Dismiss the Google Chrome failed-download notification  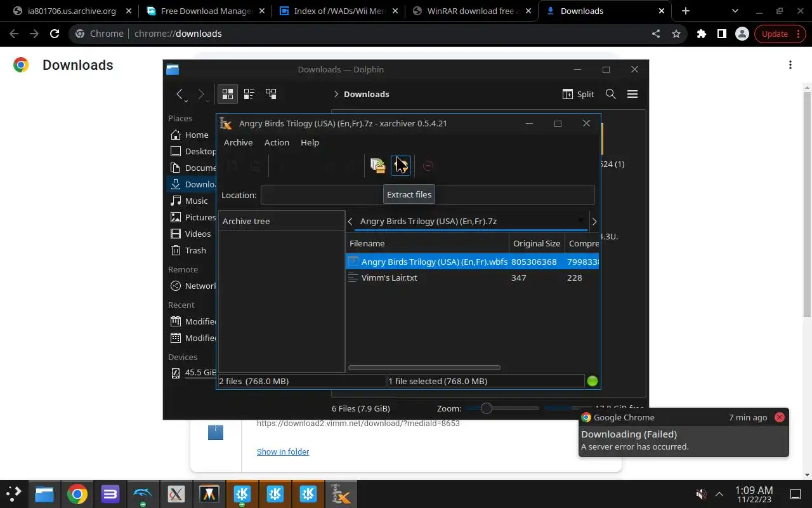pyautogui.click(x=780, y=417)
